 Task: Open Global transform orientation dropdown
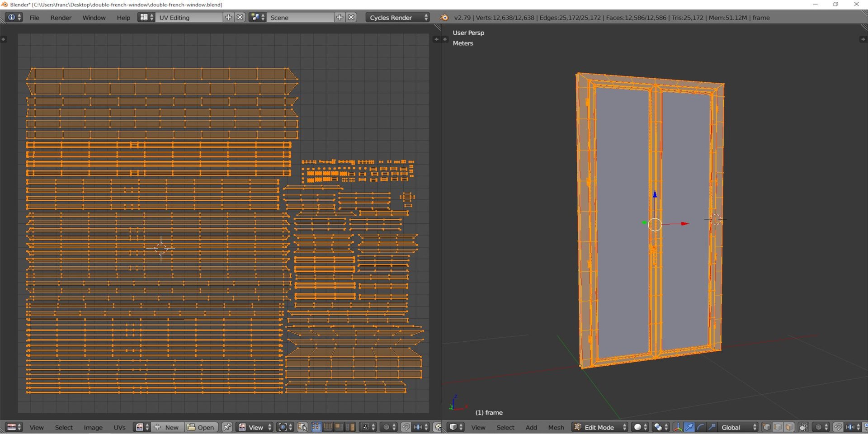point(737,427)
